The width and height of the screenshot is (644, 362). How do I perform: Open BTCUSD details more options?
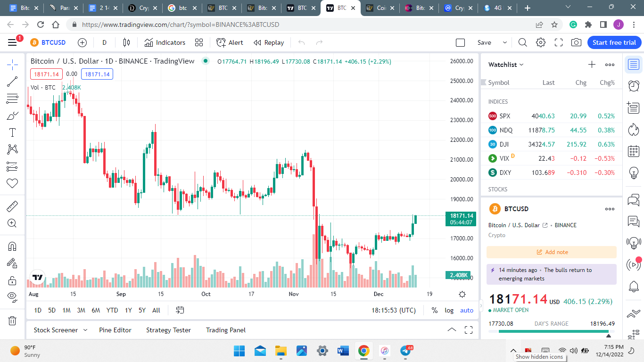(610, 209)
